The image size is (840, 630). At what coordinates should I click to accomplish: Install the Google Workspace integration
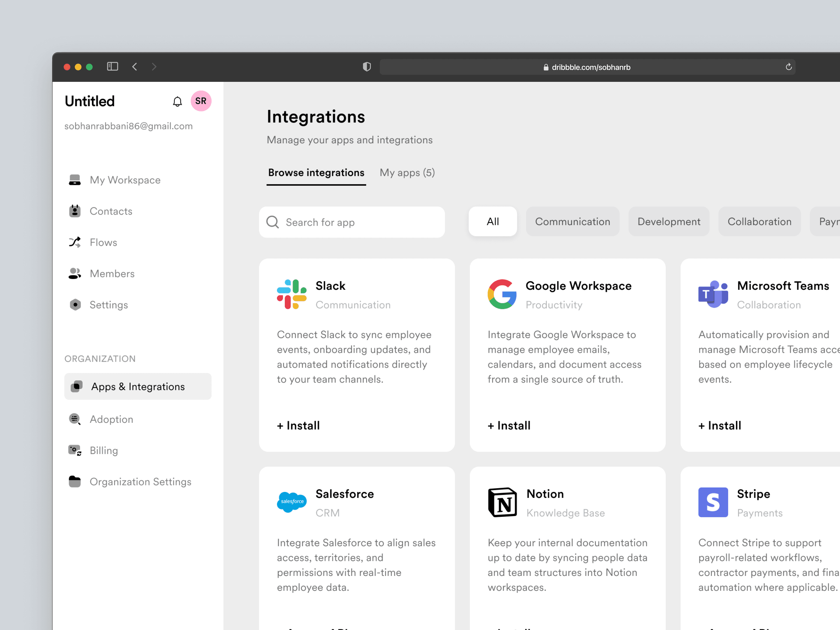click(x=509, y=426)
